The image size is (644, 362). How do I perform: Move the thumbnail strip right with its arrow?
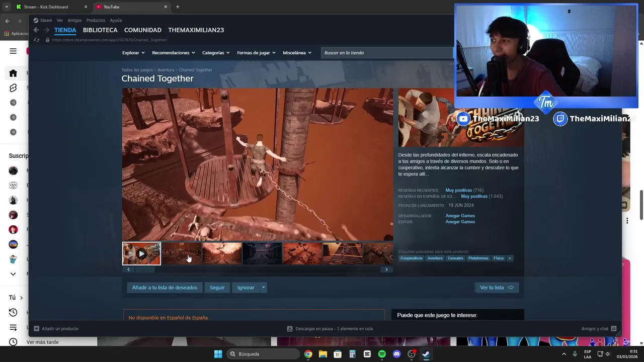[x=386, y=269]
